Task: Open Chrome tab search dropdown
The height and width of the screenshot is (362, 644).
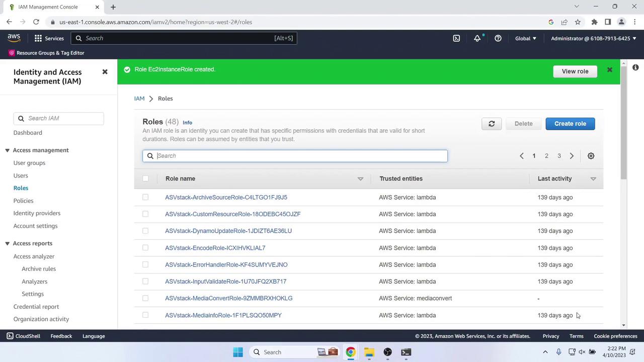Action: [x=577, y=7]
